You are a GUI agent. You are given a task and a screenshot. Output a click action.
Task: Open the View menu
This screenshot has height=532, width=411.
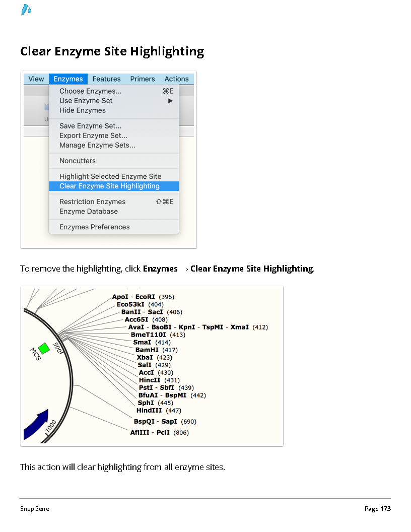tap(36, 79)
